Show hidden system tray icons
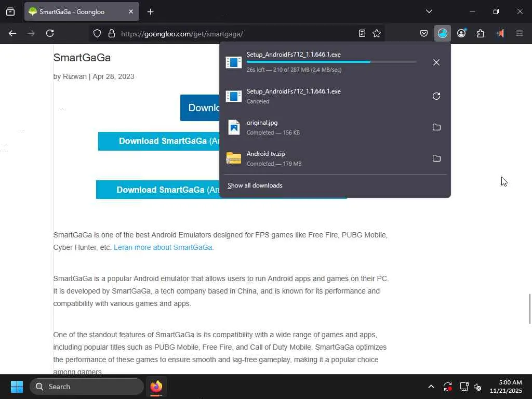Viewport: 532px width, 399px height. click(x=431, y=387)
